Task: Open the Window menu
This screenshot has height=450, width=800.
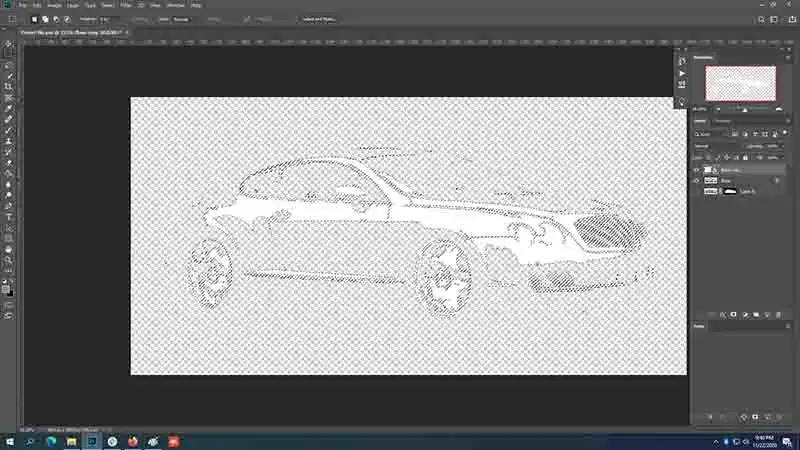Action: [x=176, y=5]
